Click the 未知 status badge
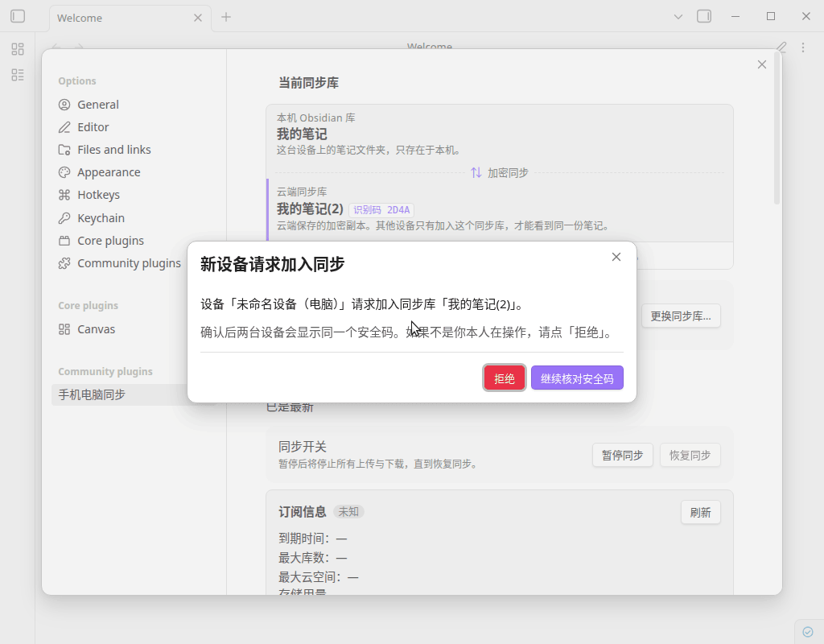 coord(348,511)
